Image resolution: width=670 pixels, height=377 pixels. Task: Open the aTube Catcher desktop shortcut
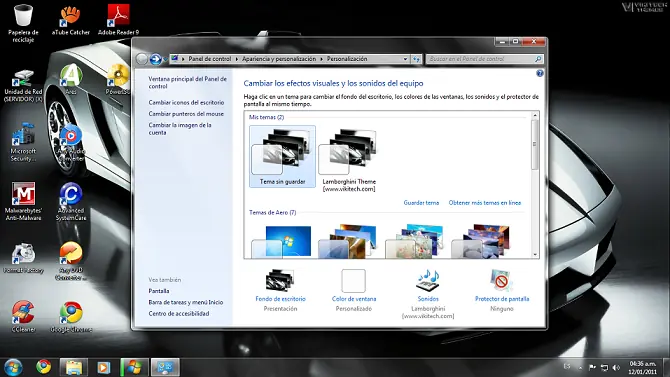point(71,21)
